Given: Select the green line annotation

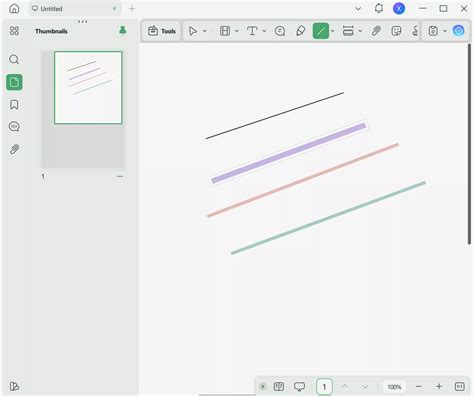Looking at the screenshot, I should 328,218.
